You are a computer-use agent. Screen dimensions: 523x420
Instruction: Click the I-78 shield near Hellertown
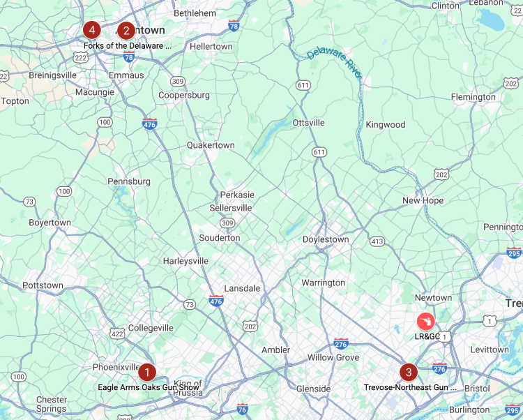click(234, 26)
